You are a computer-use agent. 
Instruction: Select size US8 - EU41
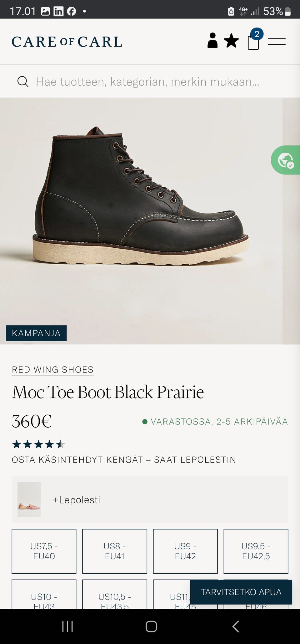tap(115, 551)
